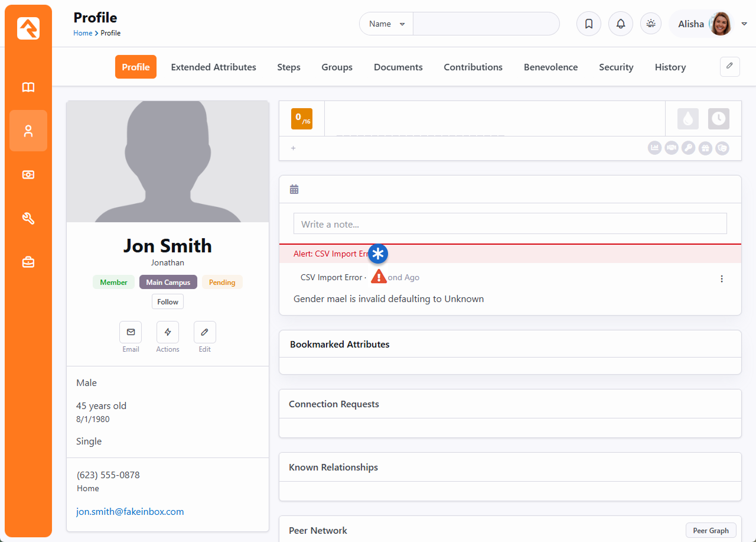Click the Peer Graph button
756x542 pixels.
(711, 530)
